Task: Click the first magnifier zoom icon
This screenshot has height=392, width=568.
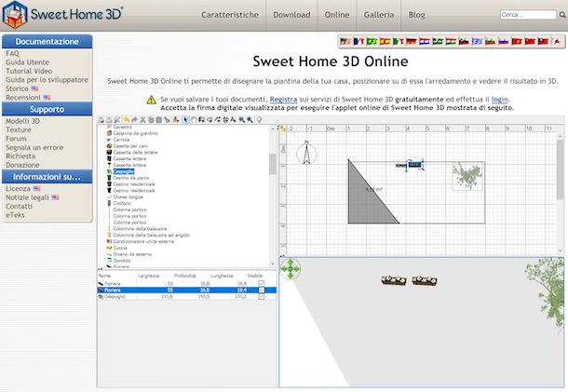Action: 241,119
